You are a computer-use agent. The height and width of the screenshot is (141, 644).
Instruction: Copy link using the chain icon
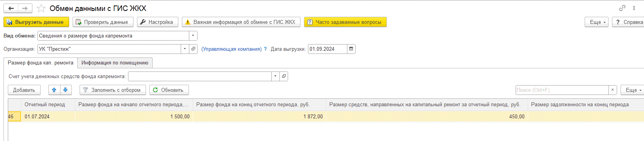[622, 8]
